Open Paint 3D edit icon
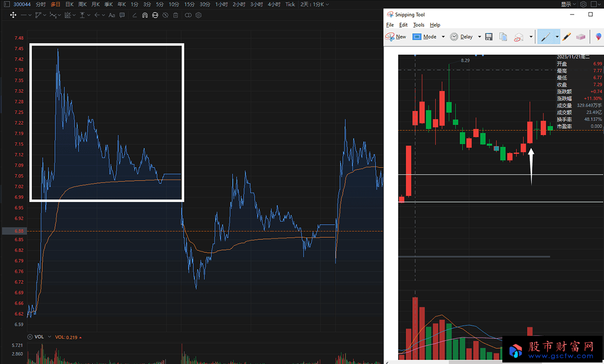Viewport: 604px width, 364px height. coord(598,37)
